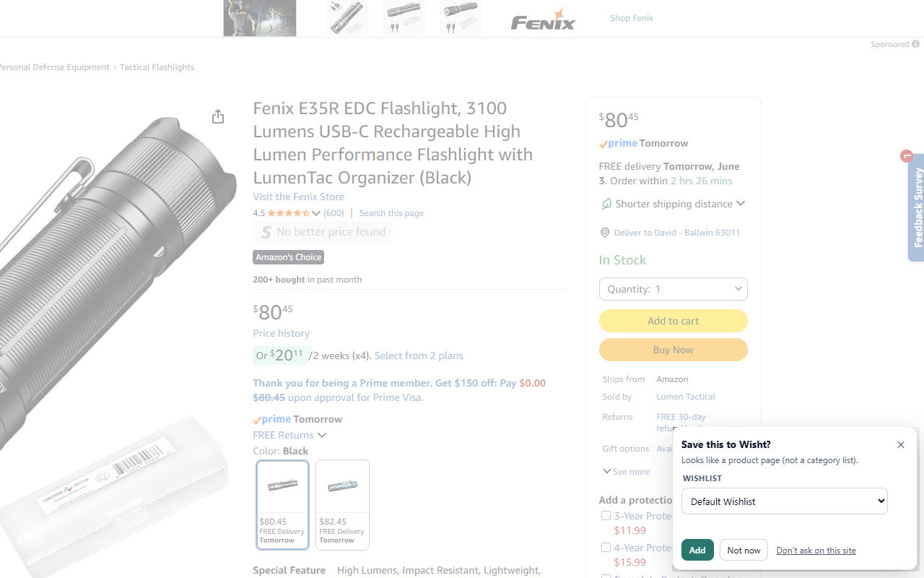924x578 pixels.
Task: Open the Feedback Survey side tab
Action: 916,207
